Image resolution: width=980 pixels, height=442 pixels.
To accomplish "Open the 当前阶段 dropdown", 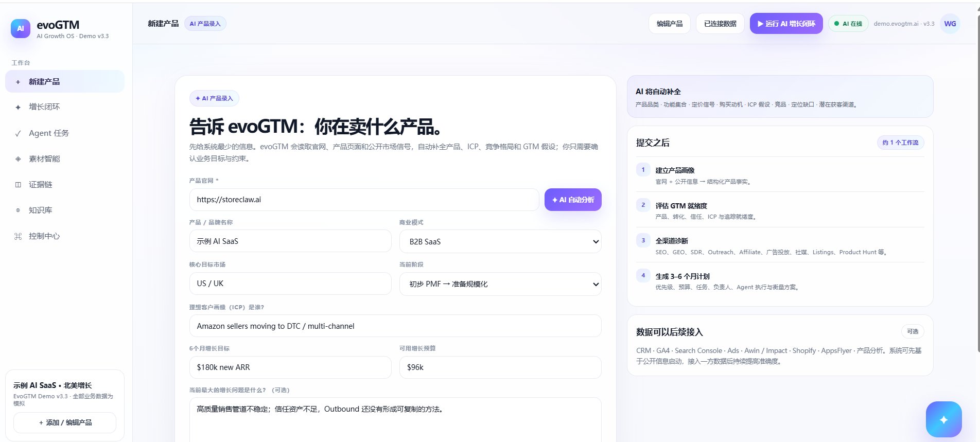I will 500,284.
